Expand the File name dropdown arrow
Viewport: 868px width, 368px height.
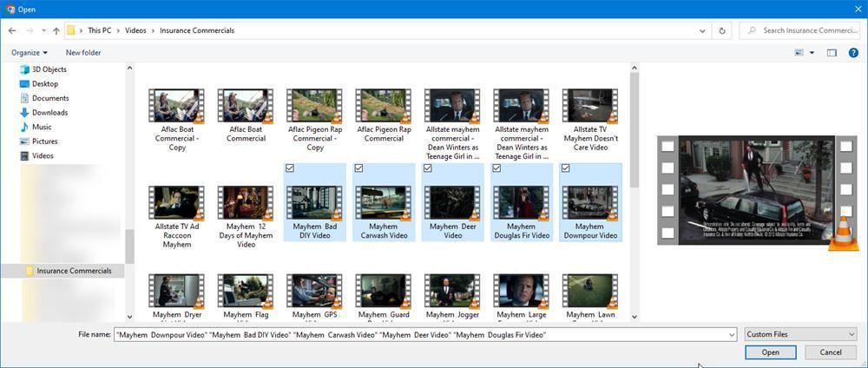733,334
